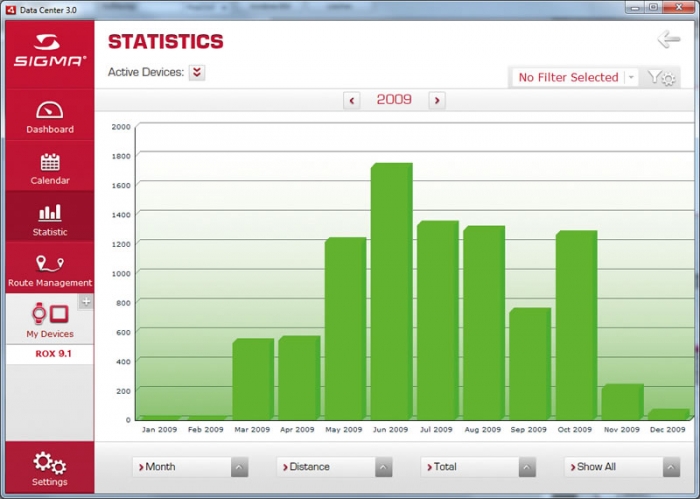
Task: Go to next year
Action: [437, 100]
